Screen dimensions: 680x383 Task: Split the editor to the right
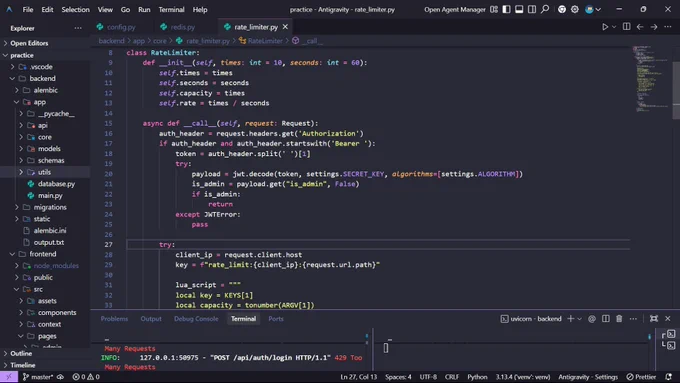[627, 27]
